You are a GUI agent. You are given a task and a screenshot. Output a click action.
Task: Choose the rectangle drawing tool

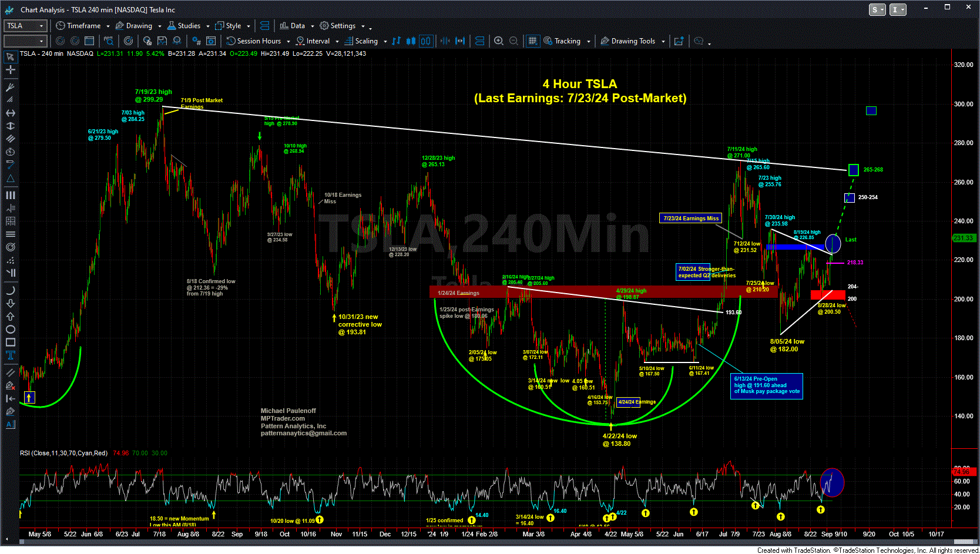click(x=11, y=343)
